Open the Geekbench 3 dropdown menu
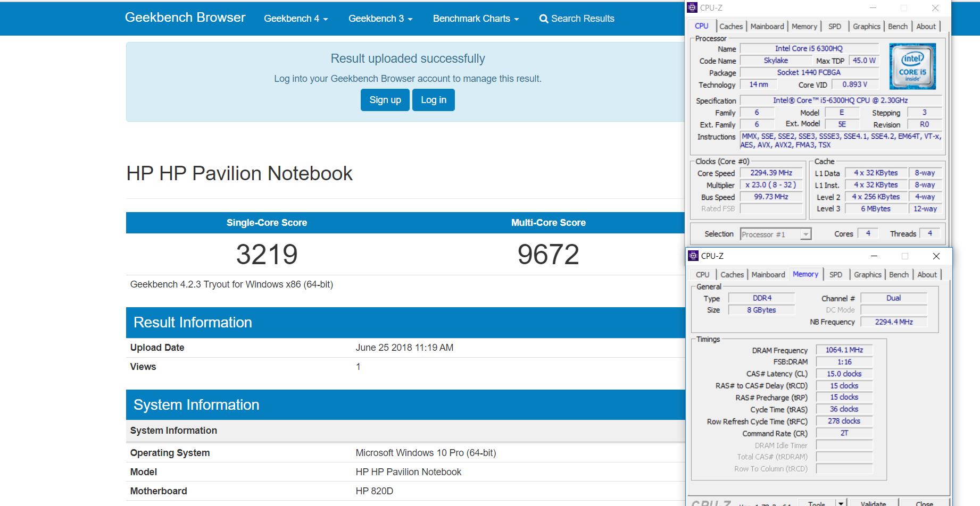Viewport: 980px width, 506px height. [380, 19]
